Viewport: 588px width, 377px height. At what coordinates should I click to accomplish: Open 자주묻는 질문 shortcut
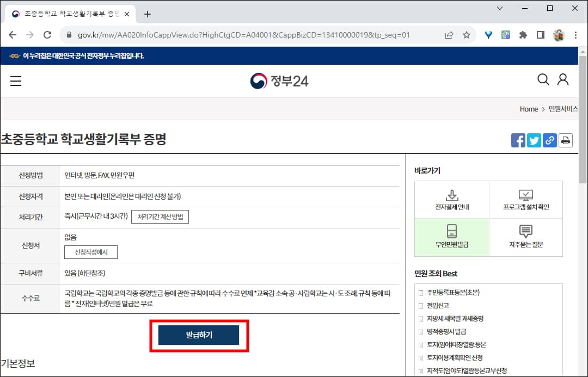pyautogui.click(x=525, y=237)
